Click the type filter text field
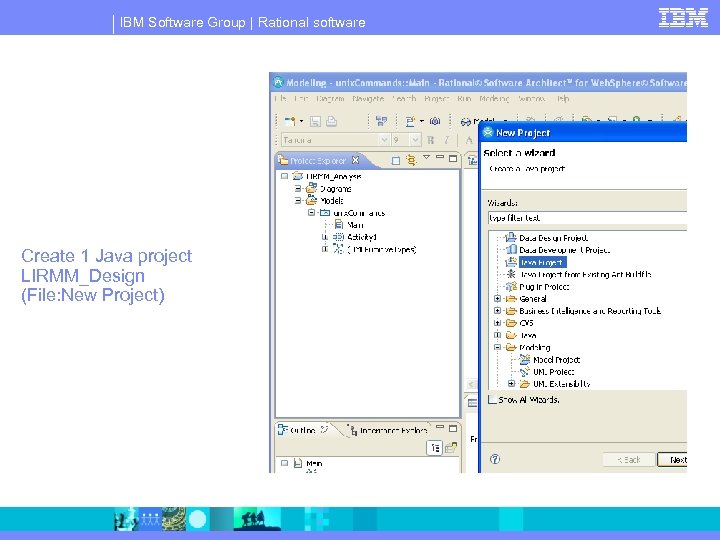Viewport: 720px width, 540px height. click(x=588, y=218)
